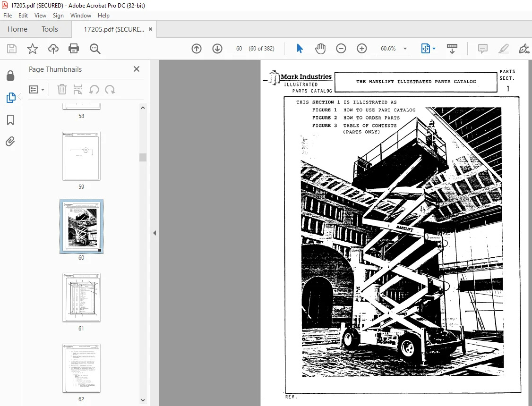Go to the next page
Screen dimensions: 532x406
tap(217, 49)
